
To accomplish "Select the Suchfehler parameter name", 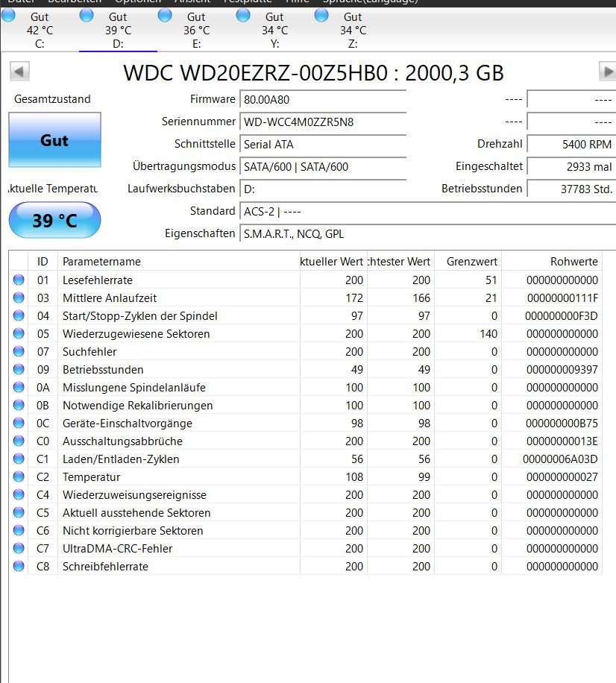I will pos(89,351).
